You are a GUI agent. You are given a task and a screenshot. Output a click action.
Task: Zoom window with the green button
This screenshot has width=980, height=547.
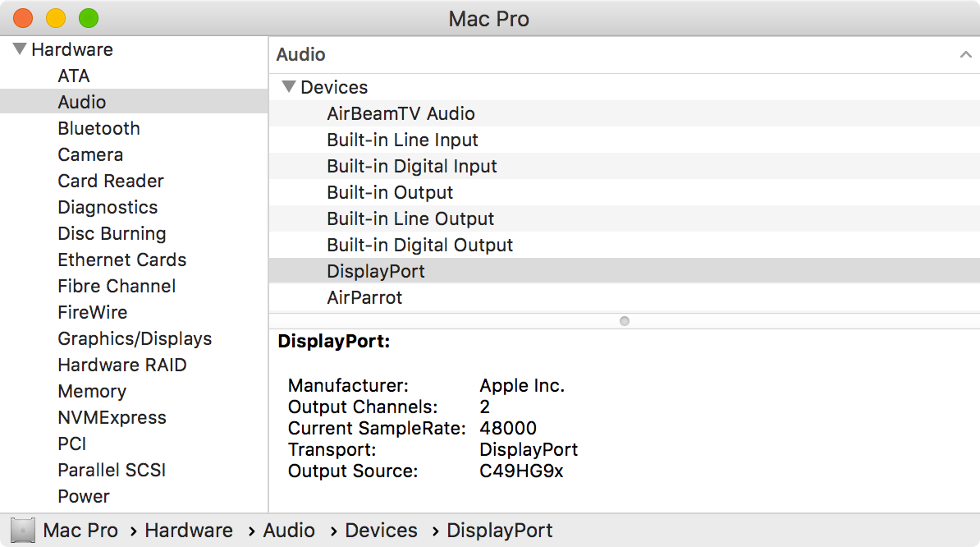88,18
